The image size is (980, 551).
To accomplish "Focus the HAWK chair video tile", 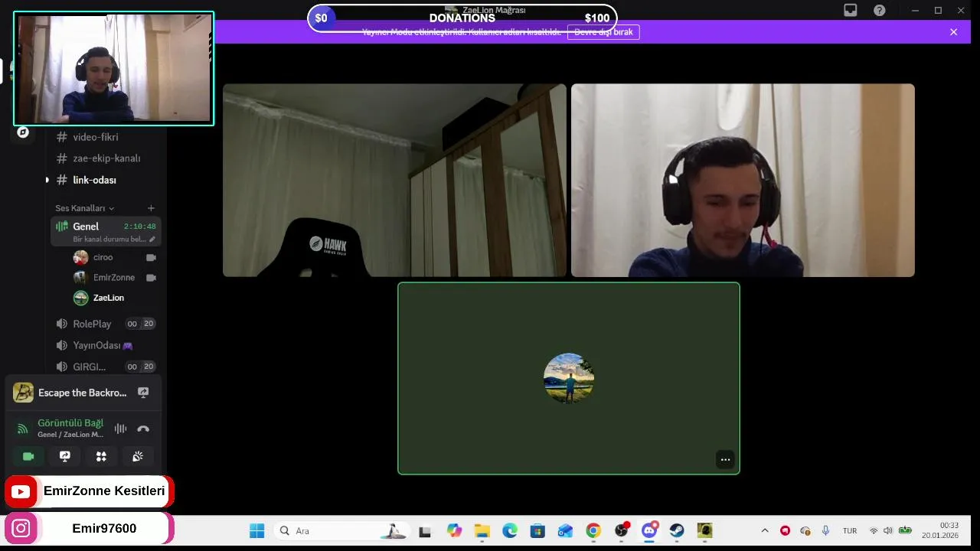I will click(x=394, y=180).
